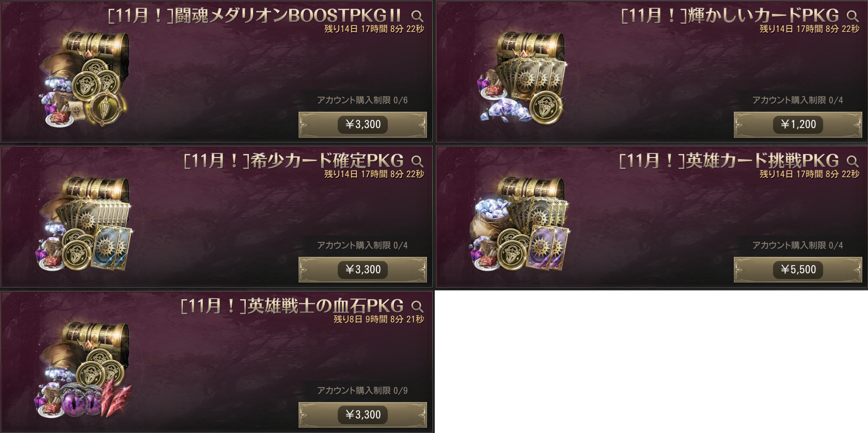Viewport: 868px width, 433px height.
Task: Open the 闘魂メダリオンBOOSTPKG II title
Action: [x=255, y=16]
